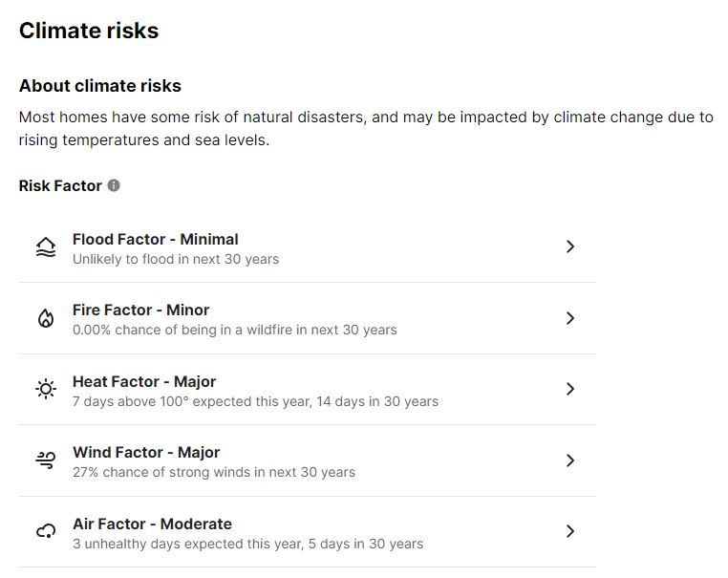
Task: Click the Risk Factor label
Action: click(60, 185)
